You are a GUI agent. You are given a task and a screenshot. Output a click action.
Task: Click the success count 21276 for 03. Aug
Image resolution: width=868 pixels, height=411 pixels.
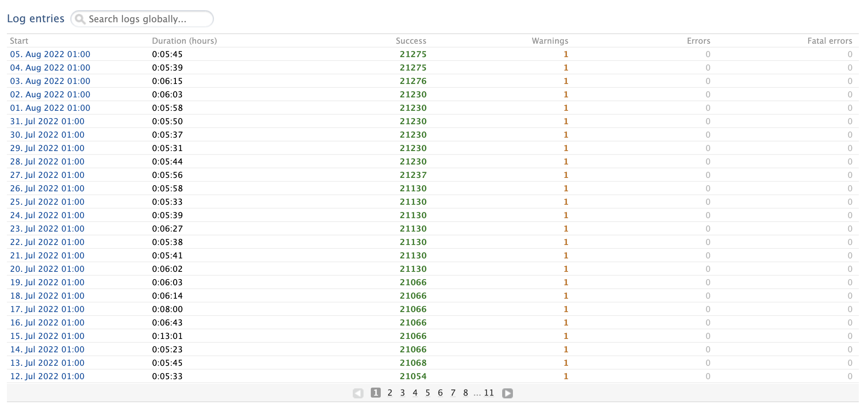413,81
